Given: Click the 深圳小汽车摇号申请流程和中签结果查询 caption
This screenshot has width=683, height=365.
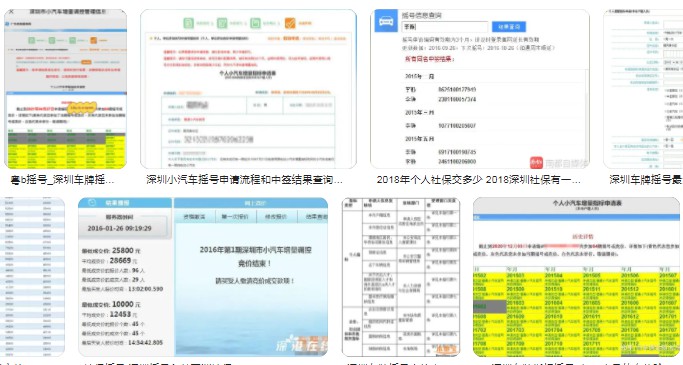Looking at the screenshot, I should 244,180.
